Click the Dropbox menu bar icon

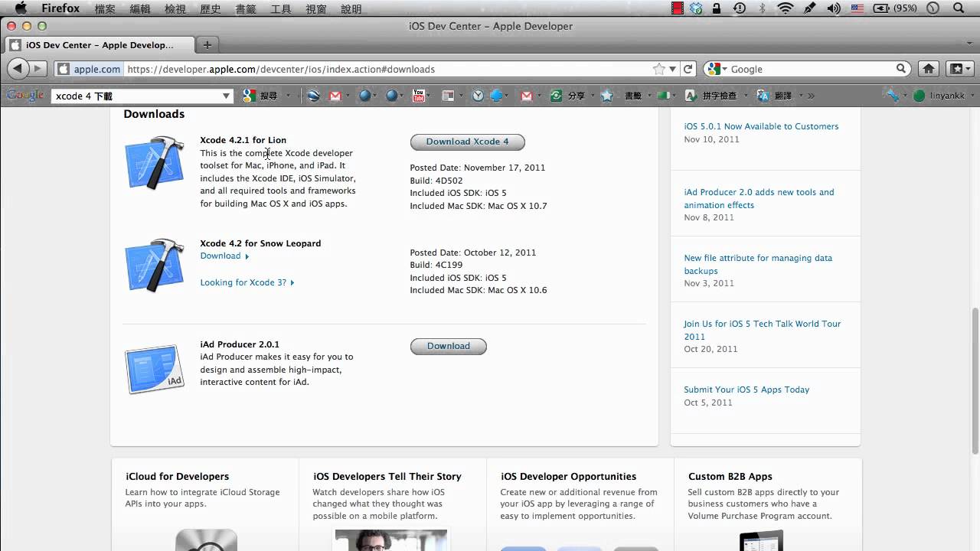click(696, 8)
